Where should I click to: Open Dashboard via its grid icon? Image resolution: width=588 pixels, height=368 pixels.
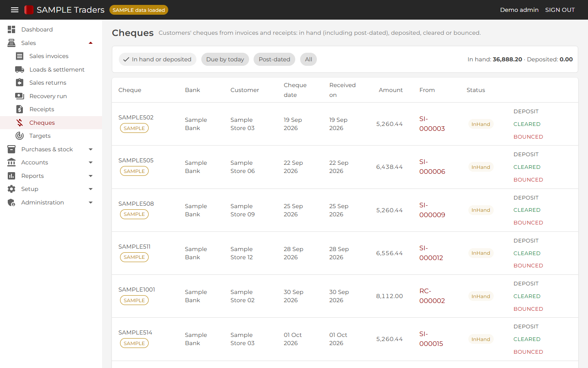(x=11, y=29)
